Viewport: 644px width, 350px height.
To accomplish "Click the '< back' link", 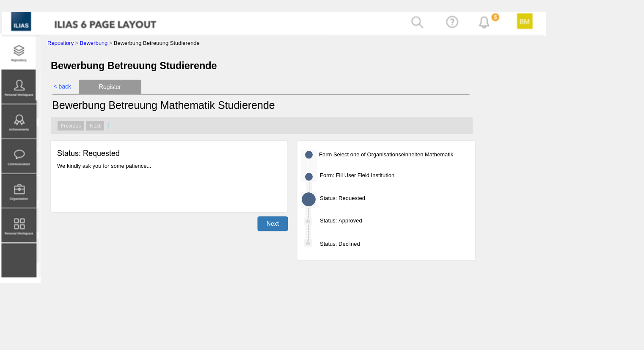I will (62, 86).
